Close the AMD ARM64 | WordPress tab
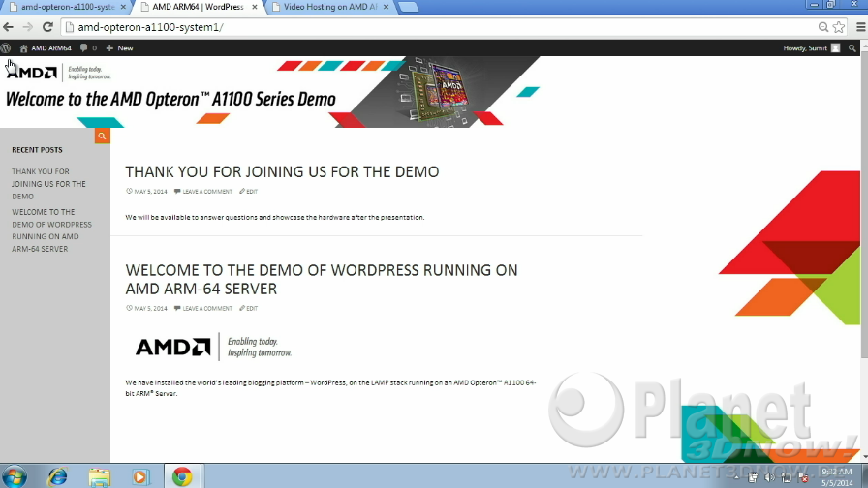868x488 pixels. 255,7
